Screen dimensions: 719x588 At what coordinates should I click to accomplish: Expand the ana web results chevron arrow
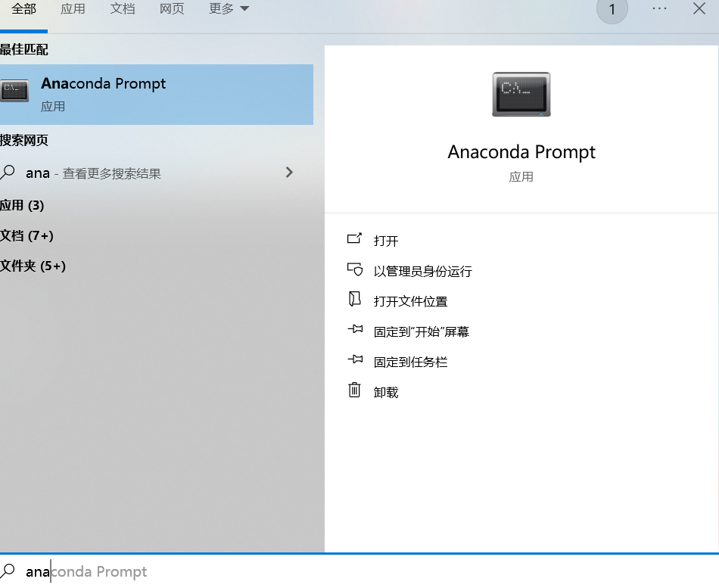[289, 173]
